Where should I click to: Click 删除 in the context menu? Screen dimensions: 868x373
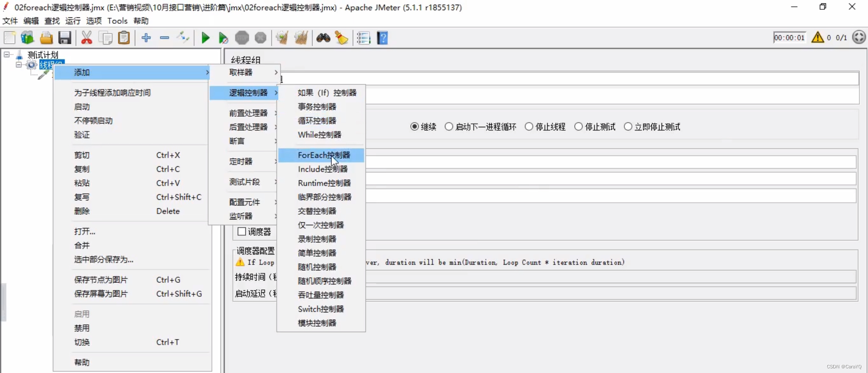pos(132,211)
